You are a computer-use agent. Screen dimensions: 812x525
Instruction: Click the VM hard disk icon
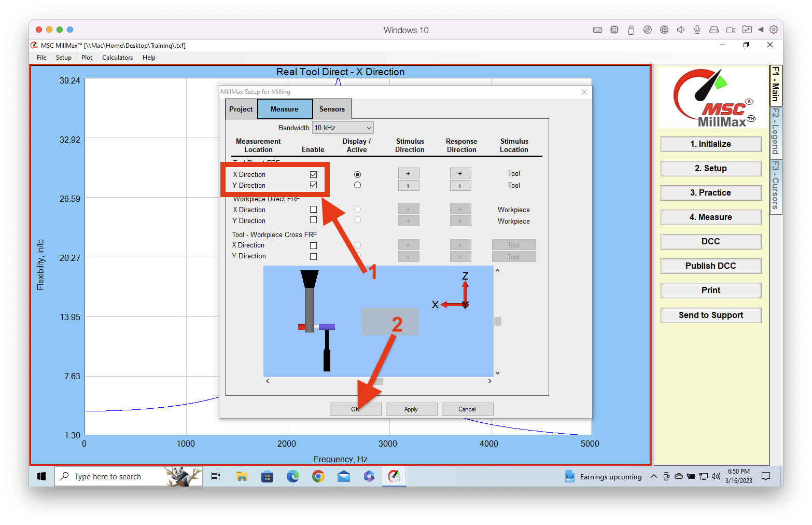tap(714, 30)
